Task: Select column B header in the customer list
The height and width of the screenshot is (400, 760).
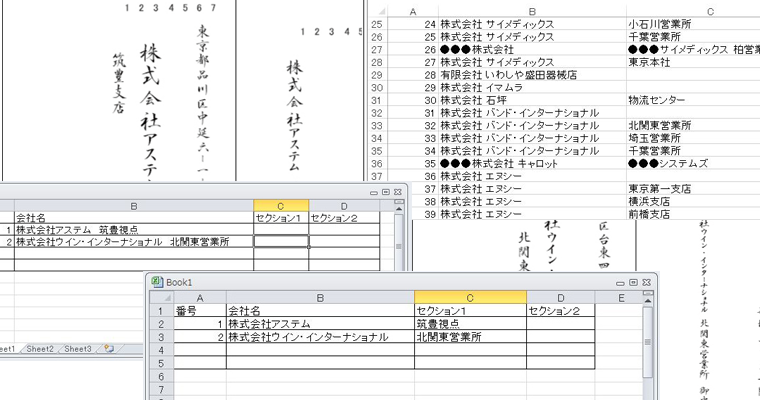Action: pos(532,12)
